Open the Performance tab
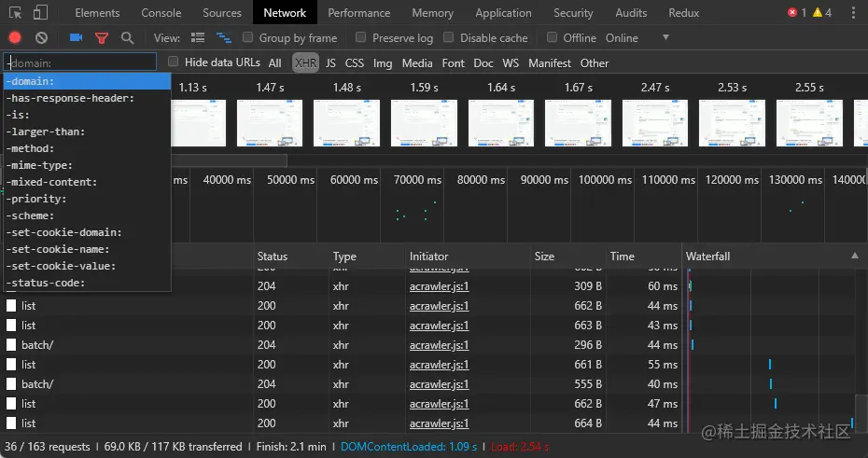Viewport: 868px width, 458px height. click(x=358, y=13)
